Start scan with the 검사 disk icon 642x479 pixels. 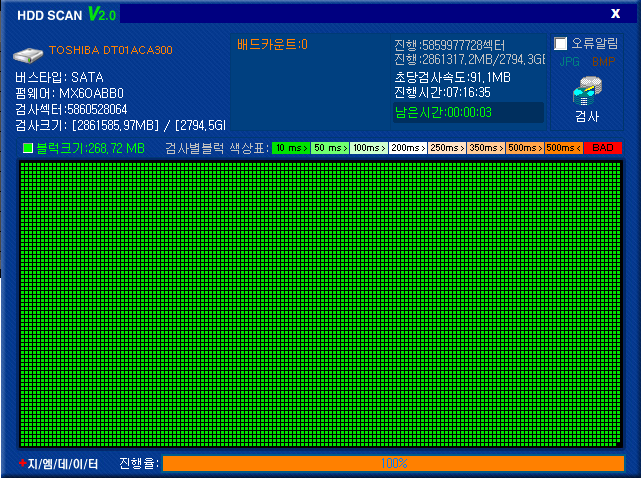[587, 90]
